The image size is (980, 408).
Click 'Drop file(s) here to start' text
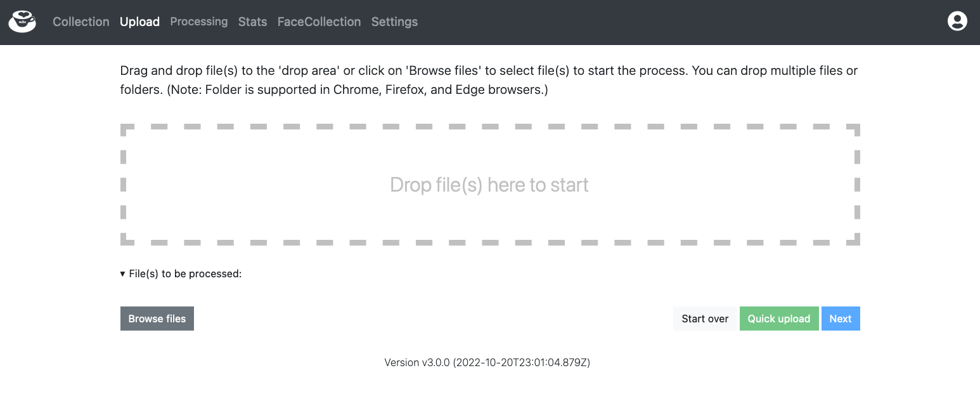point(489,185)
